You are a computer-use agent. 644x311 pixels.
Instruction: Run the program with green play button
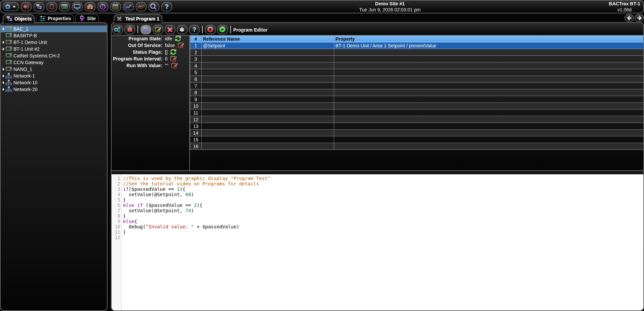click(223, 30)
